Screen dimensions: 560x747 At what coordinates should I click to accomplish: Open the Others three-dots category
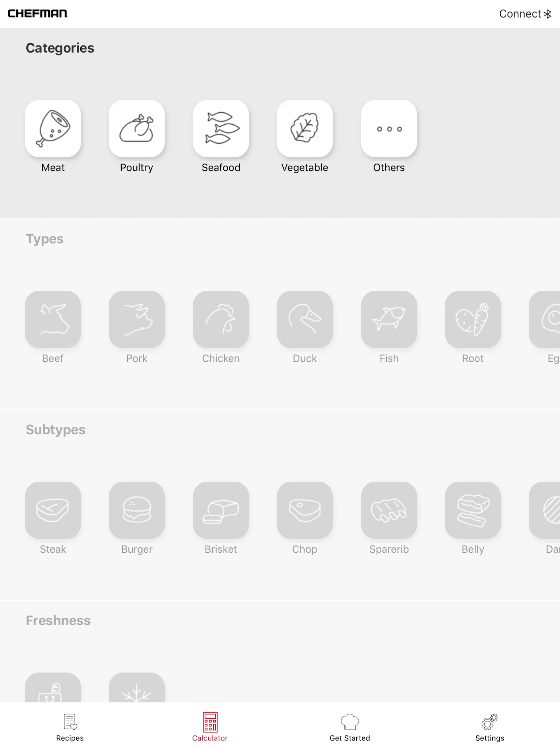(389, 129)
